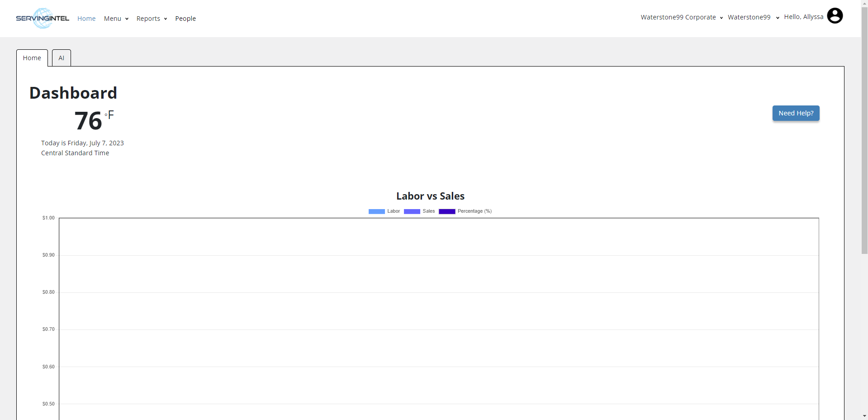Hide the Percentage (%) legend label
The height and width of the screenshot is (420, 868).
474,211
